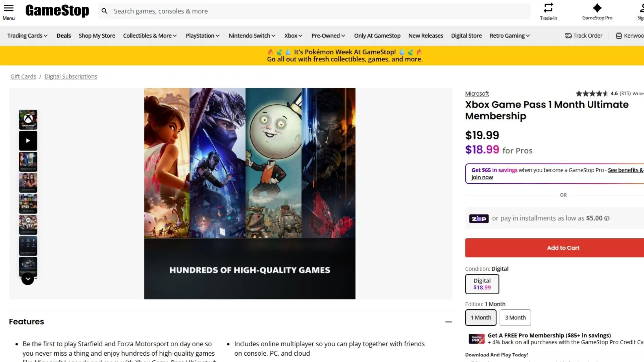Play the product video via play icon
The image size is (644, 362).
click(x=28, y=141)
